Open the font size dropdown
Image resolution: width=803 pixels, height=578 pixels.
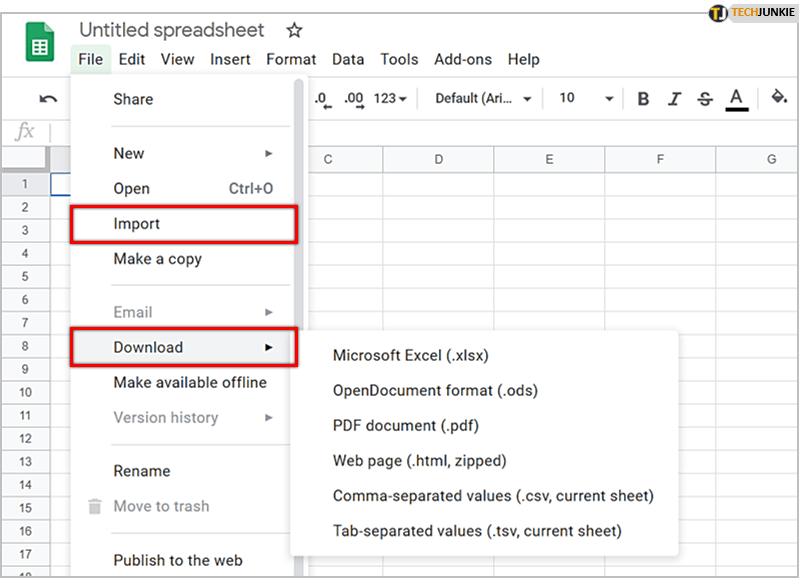pos(586,98)
